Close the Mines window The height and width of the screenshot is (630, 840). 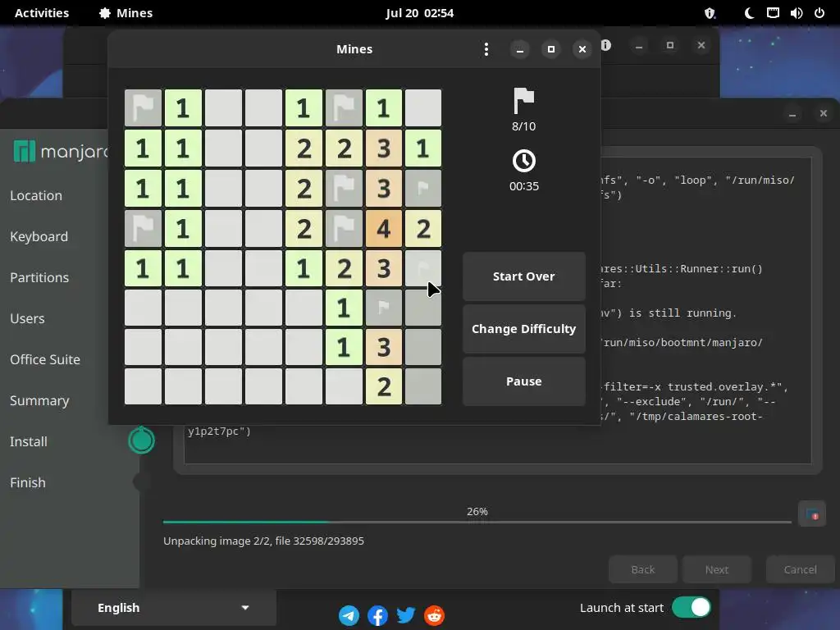(582, 49)
